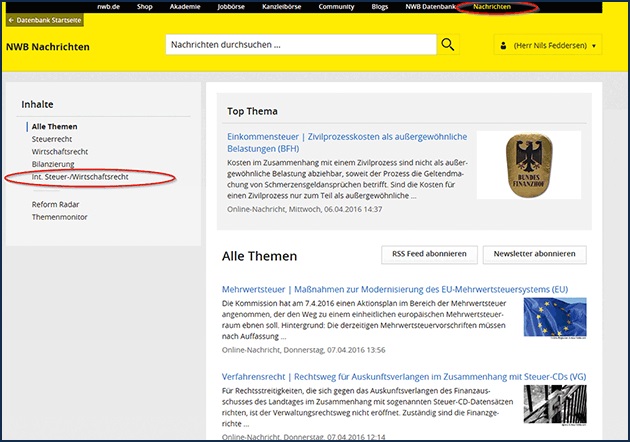This screenshot has height=442, width=630.
Task: Select Steuerrecht in the Inhalte sidebar
Action: pyautogui.click(x=52, y=139)
